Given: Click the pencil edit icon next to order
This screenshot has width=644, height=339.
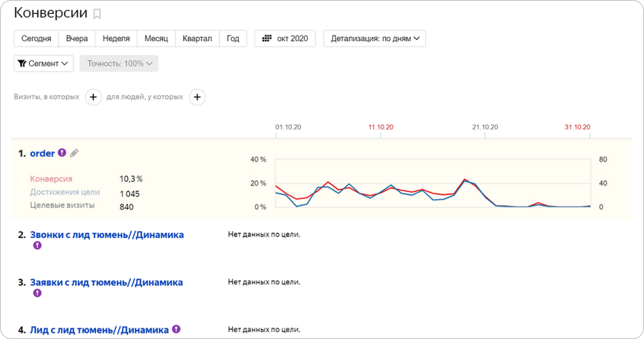Looking at the screenshot, I should [x=74, y=153].
